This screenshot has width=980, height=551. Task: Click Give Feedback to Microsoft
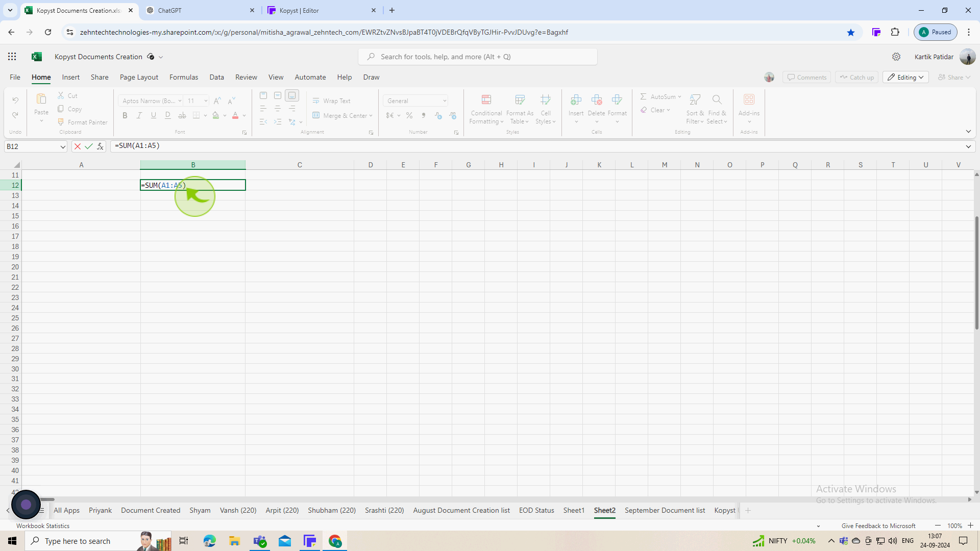(x=878, y=526)
